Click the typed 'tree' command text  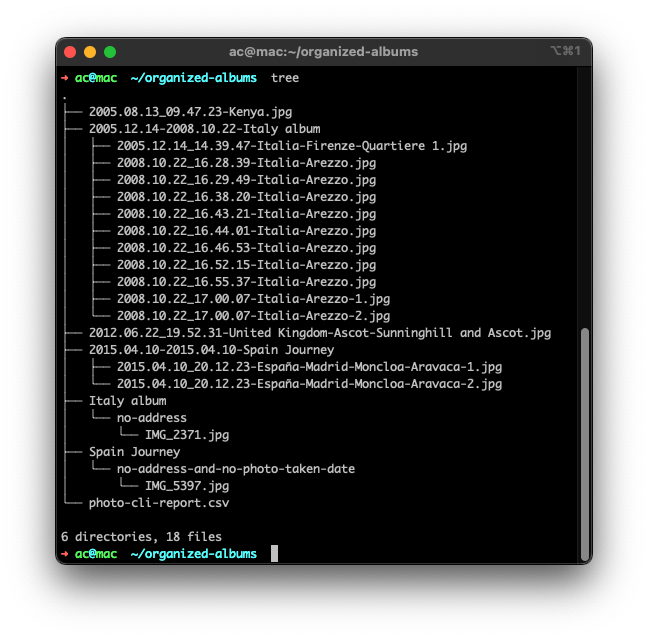tap(285, 78)
